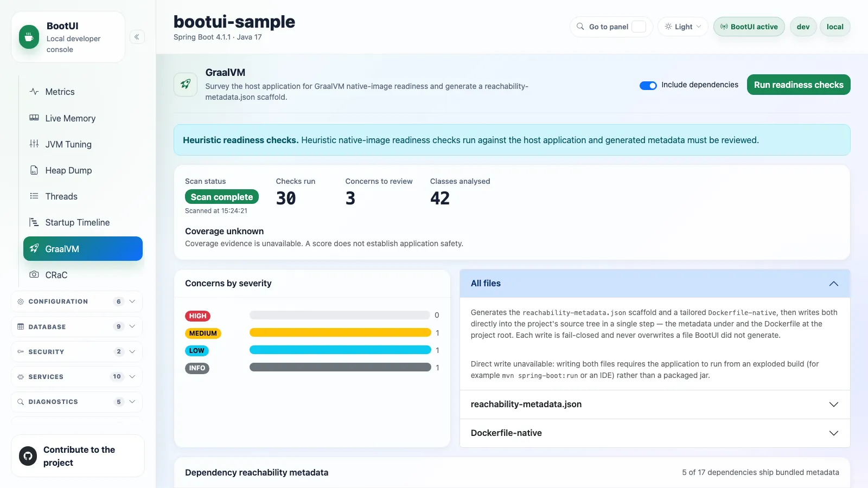Image resolution: width=868 pixels, height=488 pixels.
Task: Collapse the All files accordion chevron
Action: tap(834, 284)
